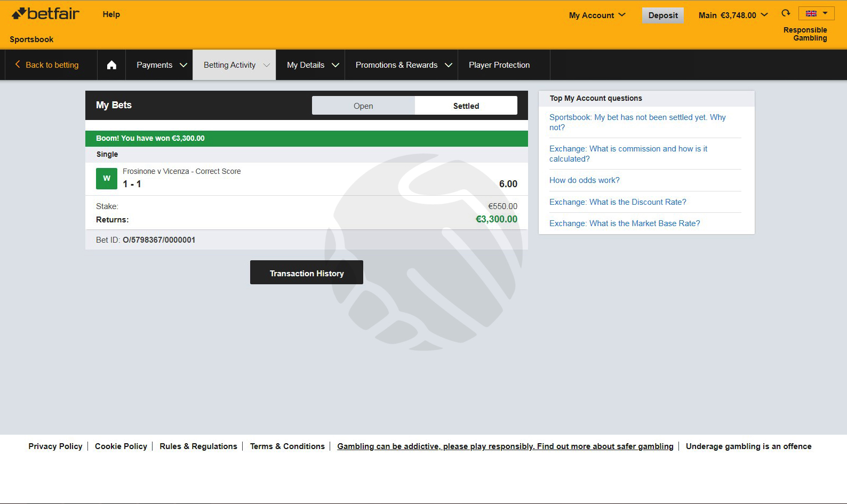Viewport: 847px width, 504px height.
Task: Click the 6.00 odds value
Action: pos(508,184)
